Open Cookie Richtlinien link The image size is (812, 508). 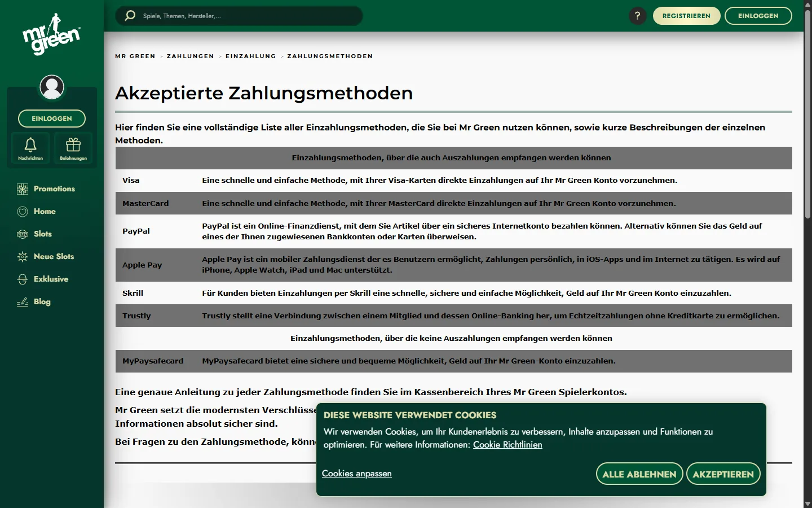tap(507, 445)
